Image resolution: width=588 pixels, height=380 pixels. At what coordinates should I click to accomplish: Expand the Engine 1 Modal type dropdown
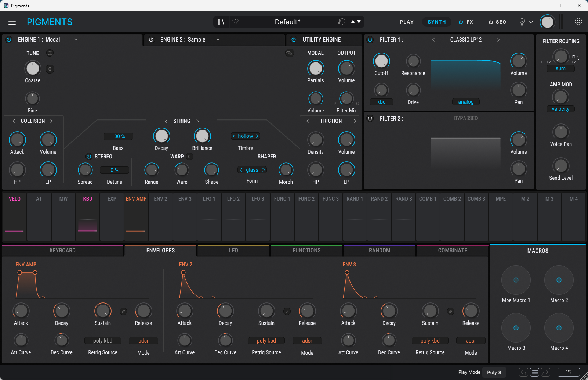76,40
